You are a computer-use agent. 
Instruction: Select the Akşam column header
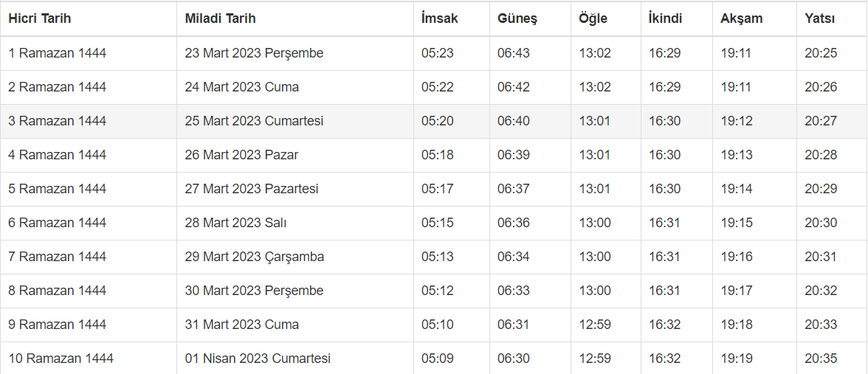coord(742,18)
